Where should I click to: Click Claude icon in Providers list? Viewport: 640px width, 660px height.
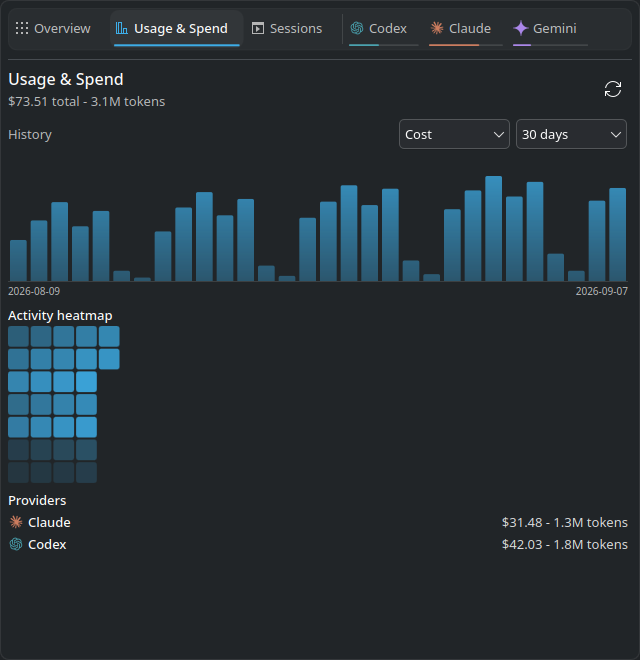click(16, 522)
